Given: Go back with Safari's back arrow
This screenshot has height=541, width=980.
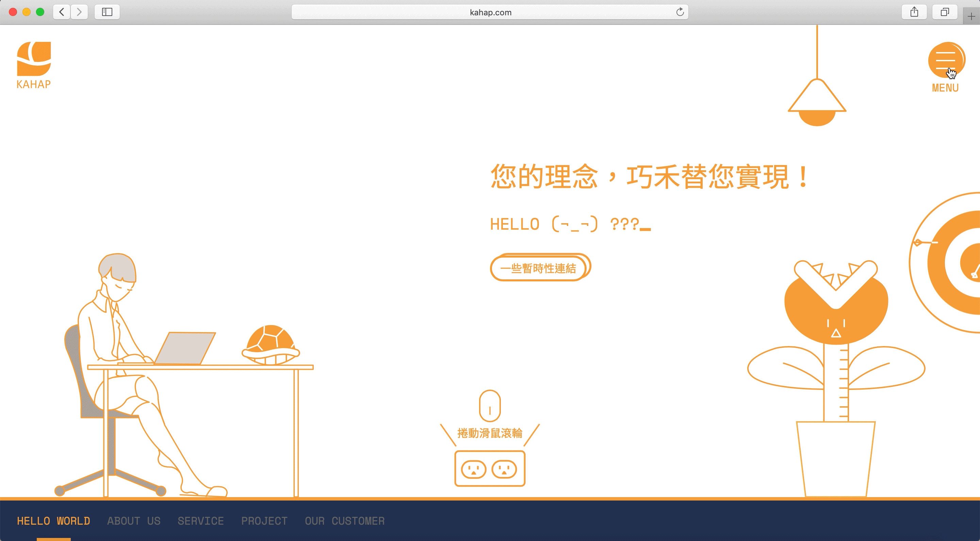Looking at the screenshot, I should tap(62, 12).
